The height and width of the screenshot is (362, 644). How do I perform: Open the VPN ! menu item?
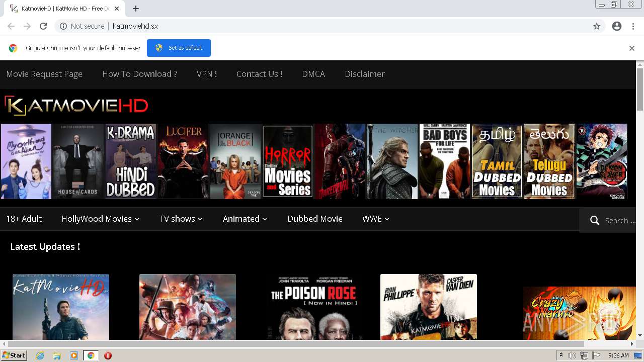pyautogui.click(x=207, y=74)
